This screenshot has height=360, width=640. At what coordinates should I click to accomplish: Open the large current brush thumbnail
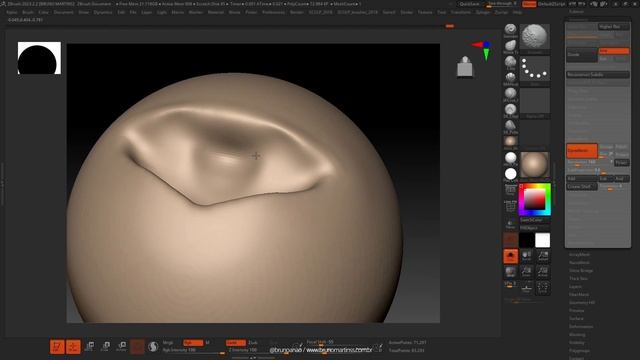pyautogui.click(x=535, y=38)
